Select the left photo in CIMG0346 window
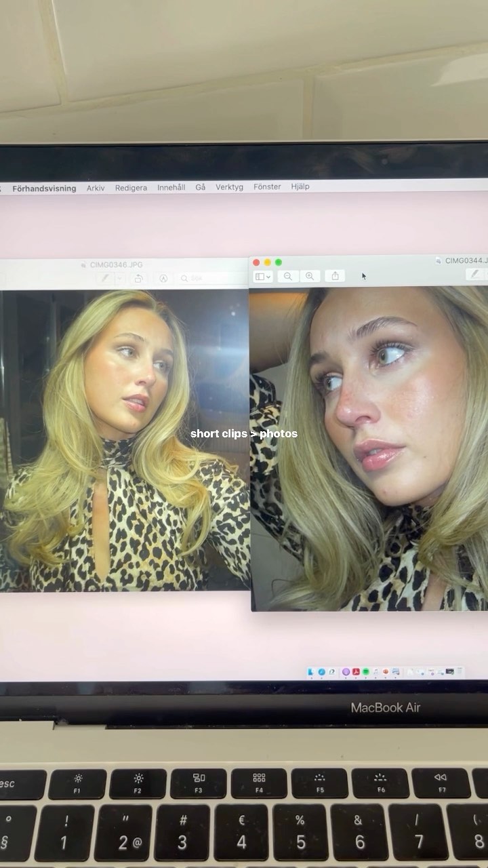Viewport: 488px width, 868px height. coord(125,441)
